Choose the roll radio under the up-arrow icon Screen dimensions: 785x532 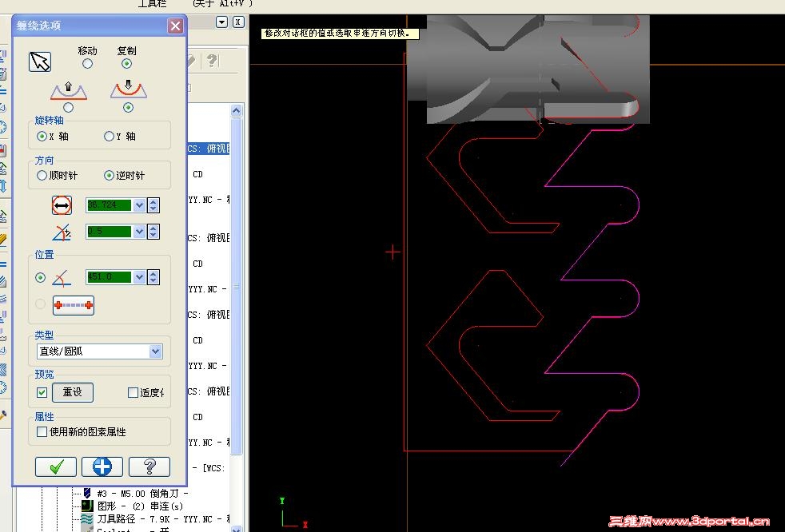[x=69, y=108]
